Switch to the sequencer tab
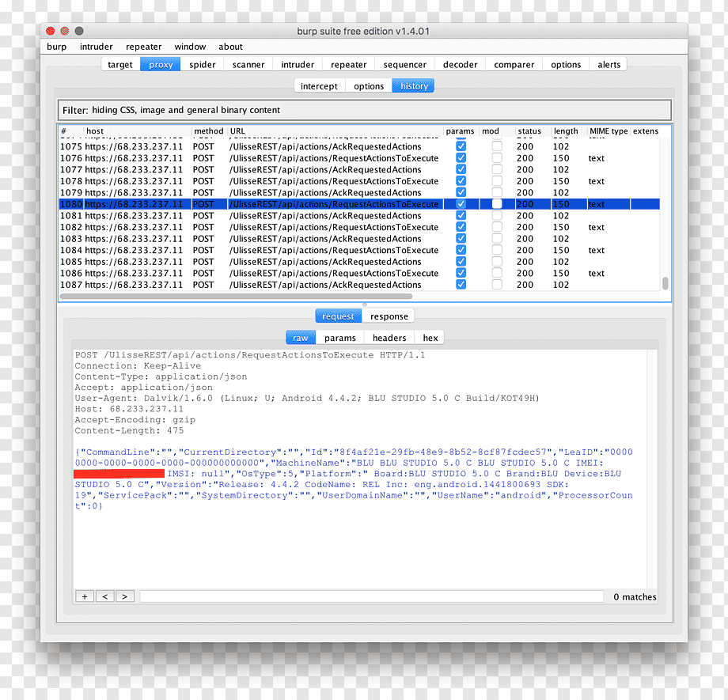Viewport: 728px width, 700px height. [x=405, y=65]
